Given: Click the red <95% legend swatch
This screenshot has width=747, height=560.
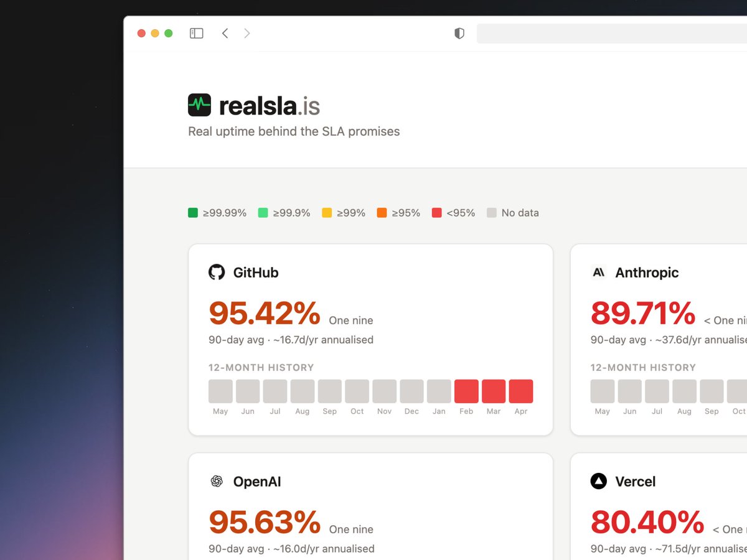Looking at the screenshot, I should [436, 213].
